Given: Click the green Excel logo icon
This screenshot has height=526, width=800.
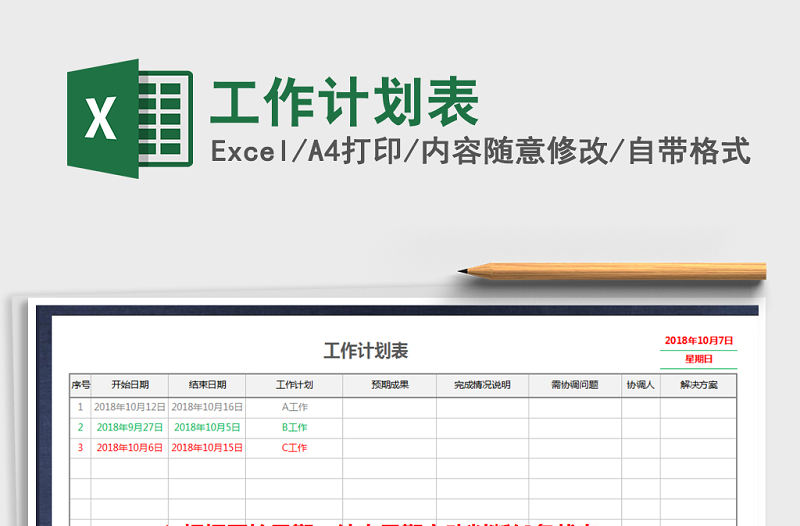Looking at the screenshot, I should coord(128,118).
